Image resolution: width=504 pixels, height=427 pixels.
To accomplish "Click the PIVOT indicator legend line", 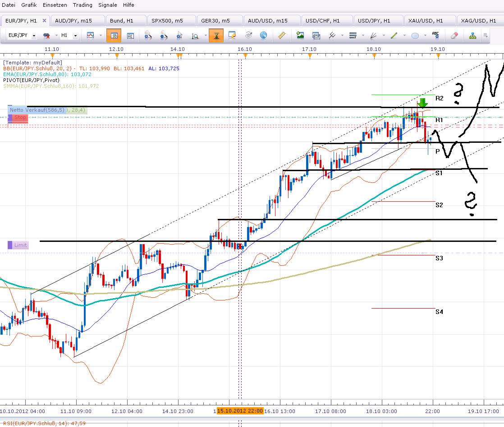I will [x=31, y=80].
